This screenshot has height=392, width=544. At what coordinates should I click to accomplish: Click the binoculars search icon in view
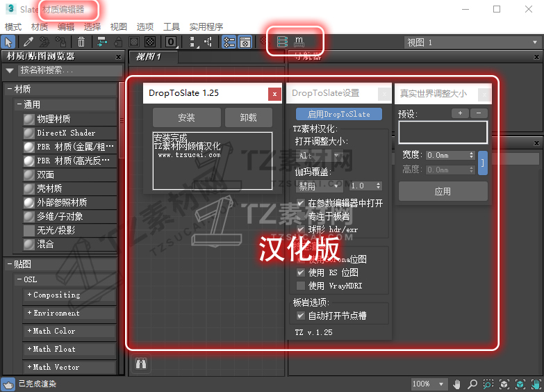141,364
